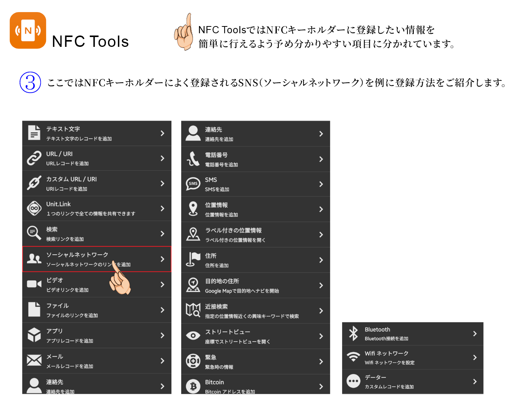Tap the 目的地の住所 title
This screenshot has width=532, height=413.
click(x=222, y=281)
